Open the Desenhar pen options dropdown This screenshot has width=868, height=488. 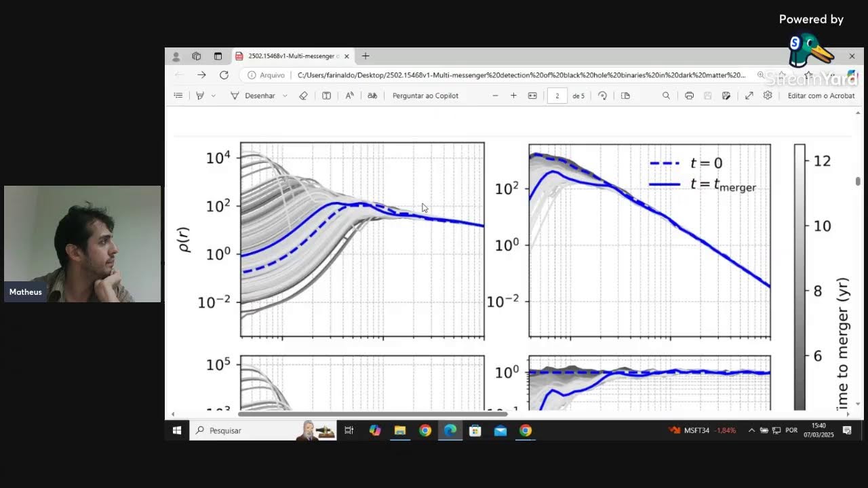pos(285,96)
